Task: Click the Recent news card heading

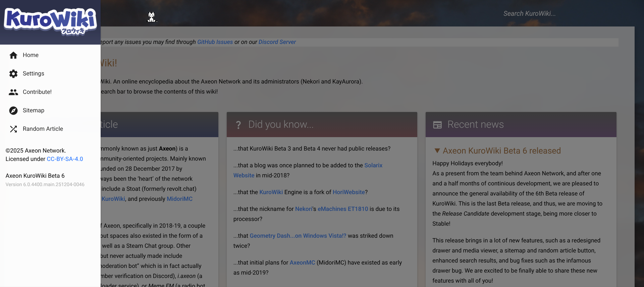Action: 476,124
